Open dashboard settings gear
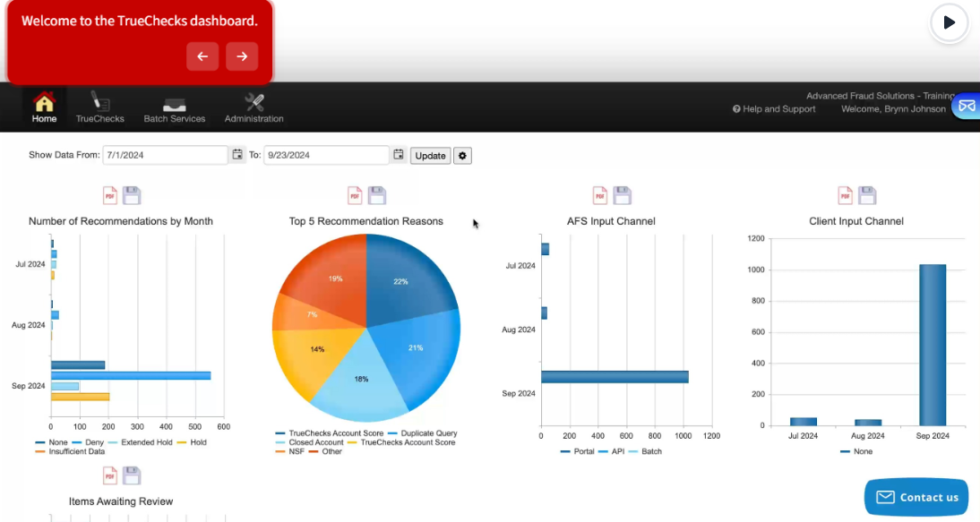This screenshot has width=980, height=522. click(462, 156)
